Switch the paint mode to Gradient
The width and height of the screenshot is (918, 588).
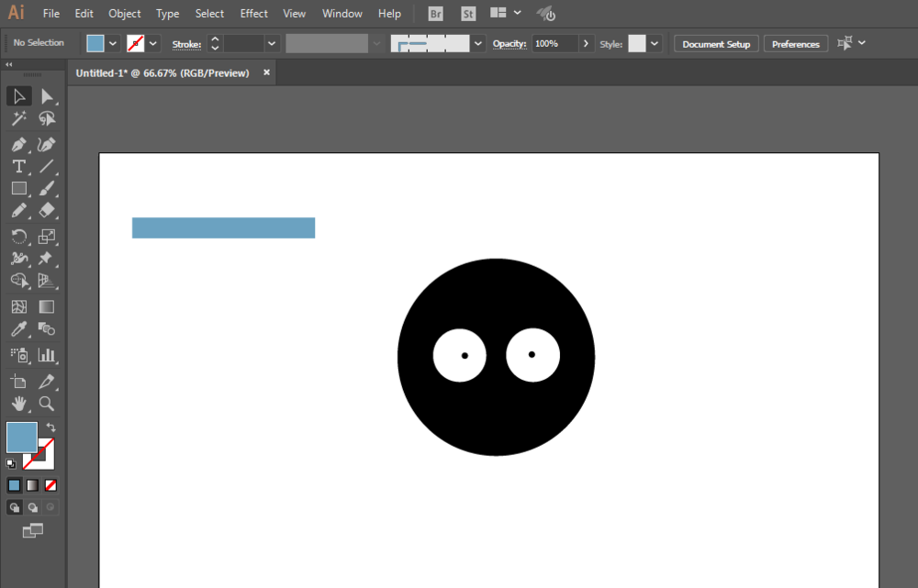[32, 485]
